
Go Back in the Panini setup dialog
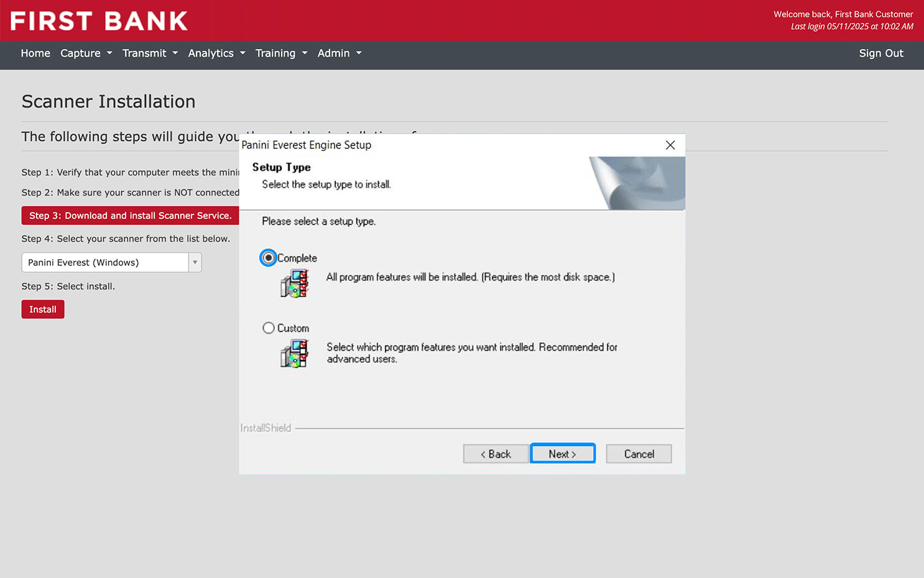point(496,454)
